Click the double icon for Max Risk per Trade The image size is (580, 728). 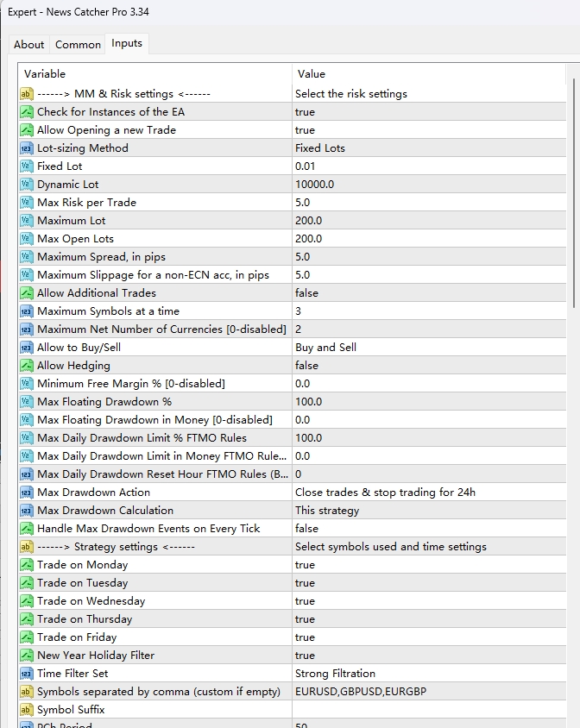coord(27,203)
